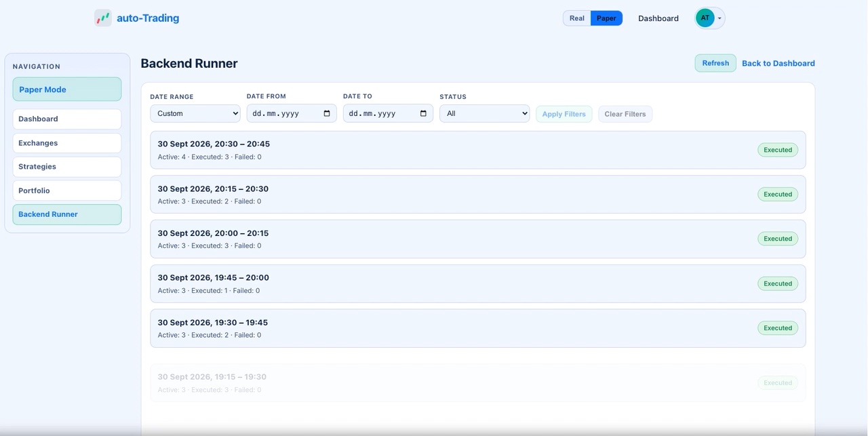
Task: Click Executed badge on 20:15 – 20:30 run
Action: [x=778, y=195]
